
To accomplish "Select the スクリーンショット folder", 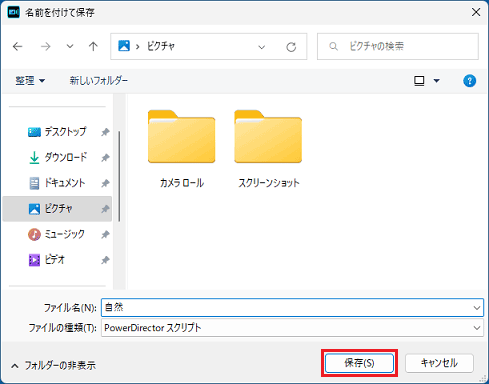I will coord(268,149).
